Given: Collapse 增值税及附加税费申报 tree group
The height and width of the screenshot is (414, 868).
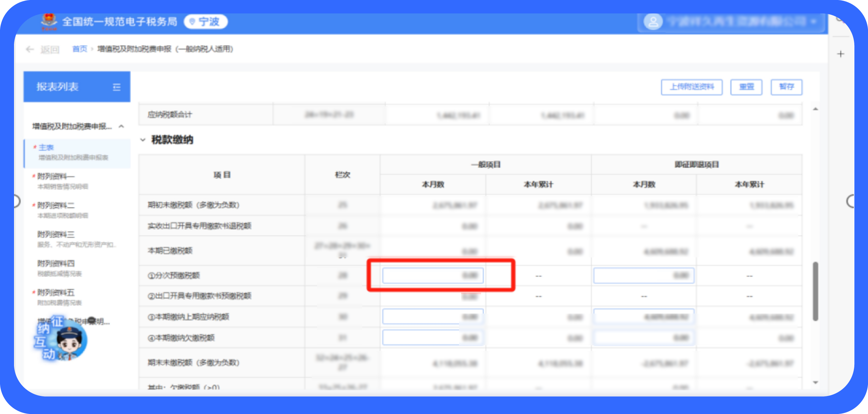Looking at the screenshot, I should [122, 127].
